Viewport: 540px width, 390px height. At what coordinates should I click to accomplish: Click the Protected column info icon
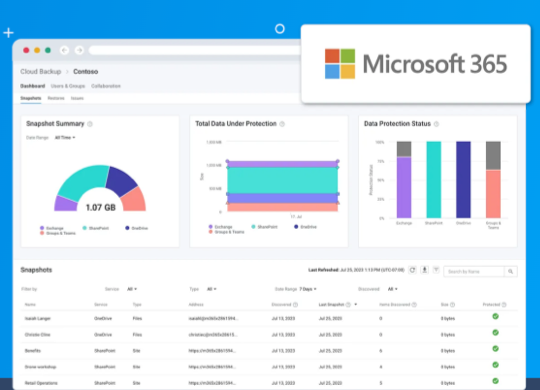tap(504, 305)
